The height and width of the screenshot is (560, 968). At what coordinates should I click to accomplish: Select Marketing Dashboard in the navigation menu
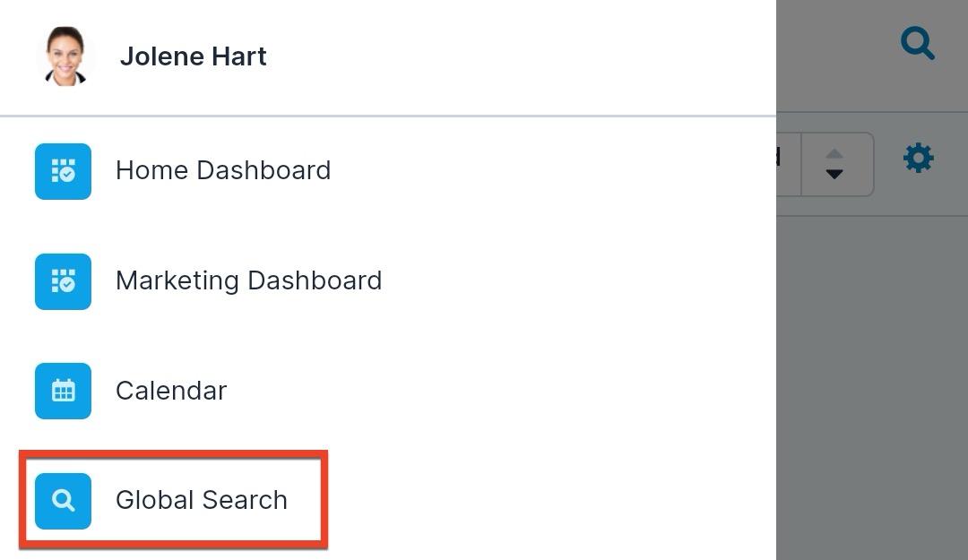click(248, 280)
